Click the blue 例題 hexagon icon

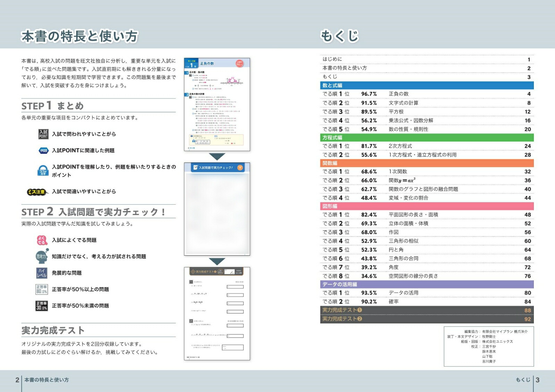43,151
